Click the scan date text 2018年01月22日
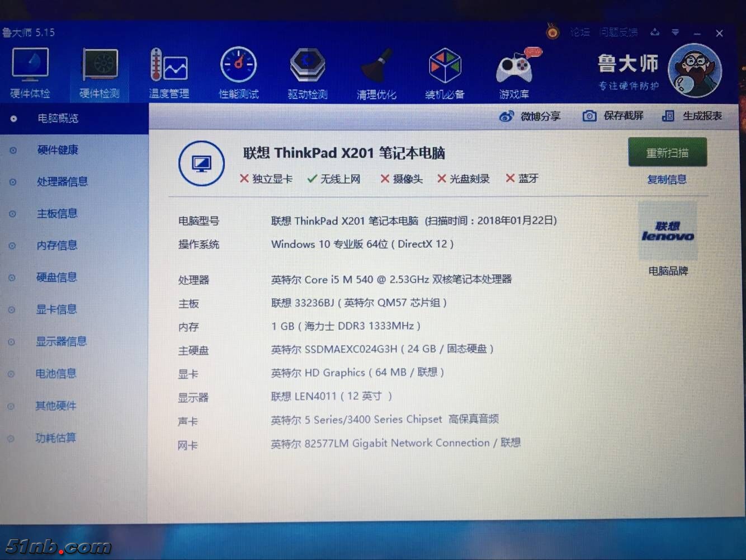The height and width of the screenshot is (560, 746). pos(516,220)
